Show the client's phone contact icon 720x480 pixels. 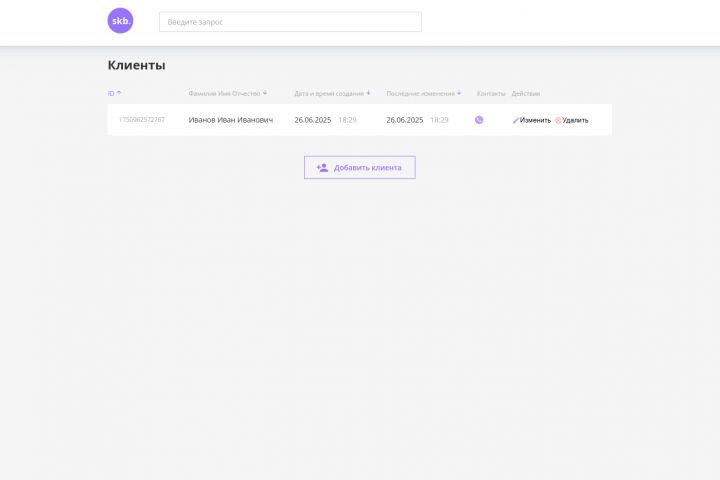[x=479, y=120]
